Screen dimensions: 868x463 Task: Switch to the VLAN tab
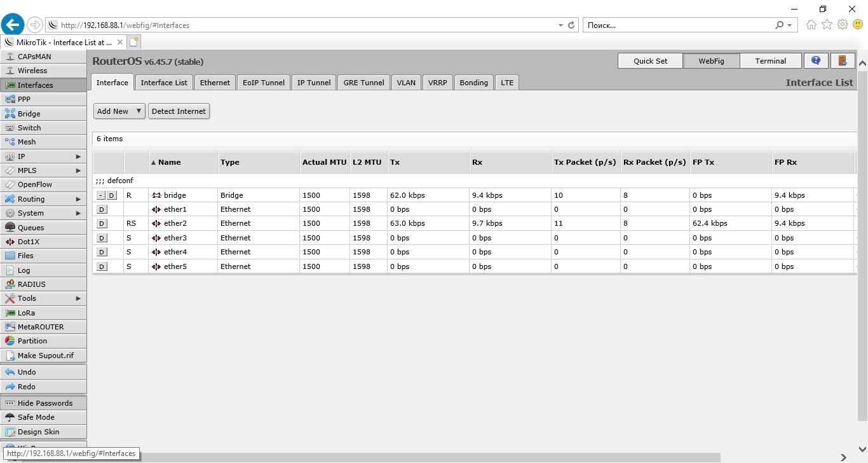coord(406,83)
